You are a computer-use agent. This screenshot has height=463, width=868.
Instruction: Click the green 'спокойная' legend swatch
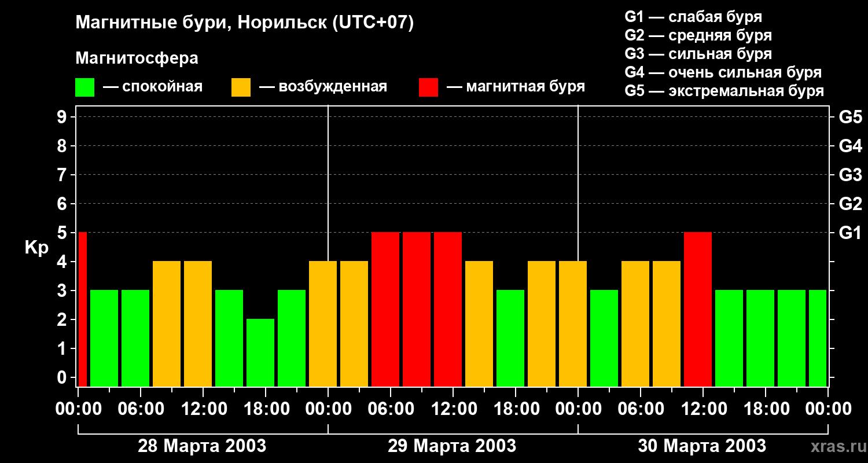click(x=85, y=87)
